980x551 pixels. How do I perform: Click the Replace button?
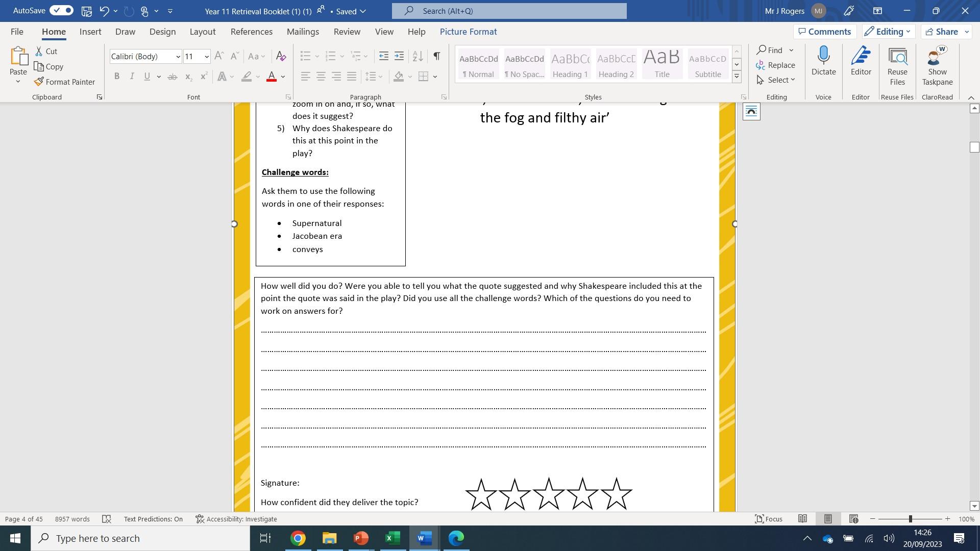pos(776,65)
